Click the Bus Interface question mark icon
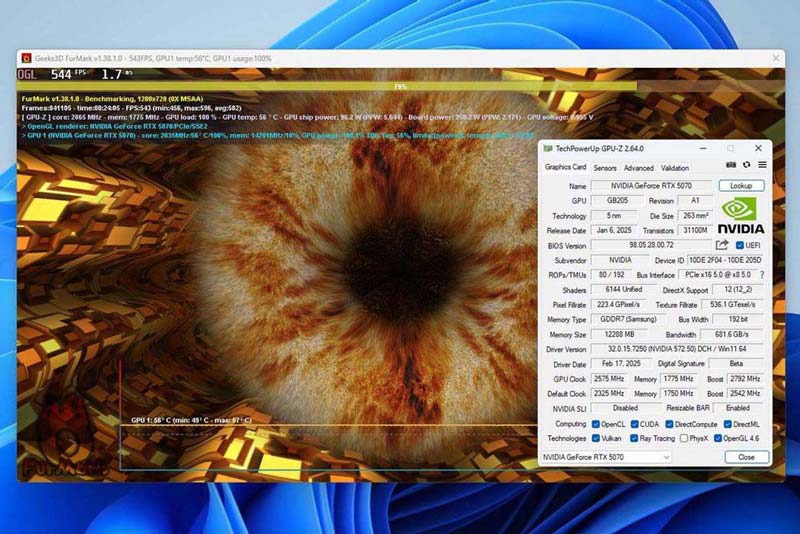The width and height of the screenshot is (800, 534). [x=762, y=275]
